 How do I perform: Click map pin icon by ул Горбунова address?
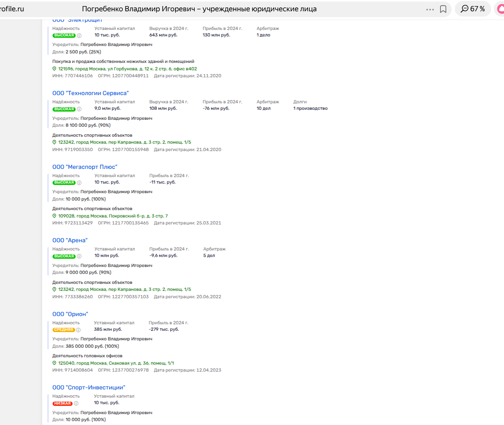pyautogui.click(x=54, y=69)
